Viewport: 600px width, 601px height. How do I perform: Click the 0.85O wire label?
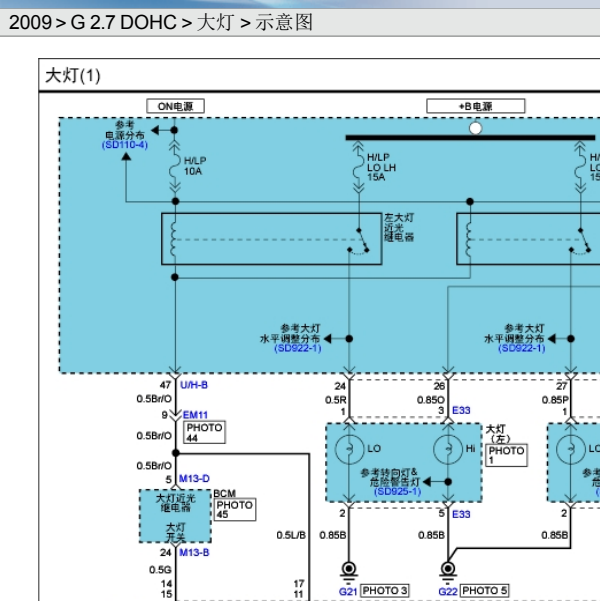(x=431, y=400)
